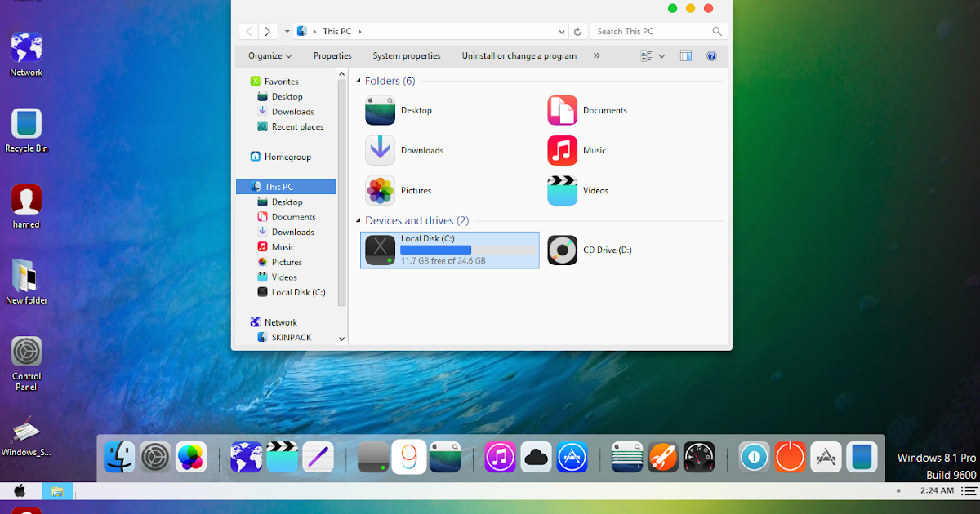This screenshot has height=514, width=980.
Task: Open the clapperboard Videos dock icon
Action: (x=282, y=457)
